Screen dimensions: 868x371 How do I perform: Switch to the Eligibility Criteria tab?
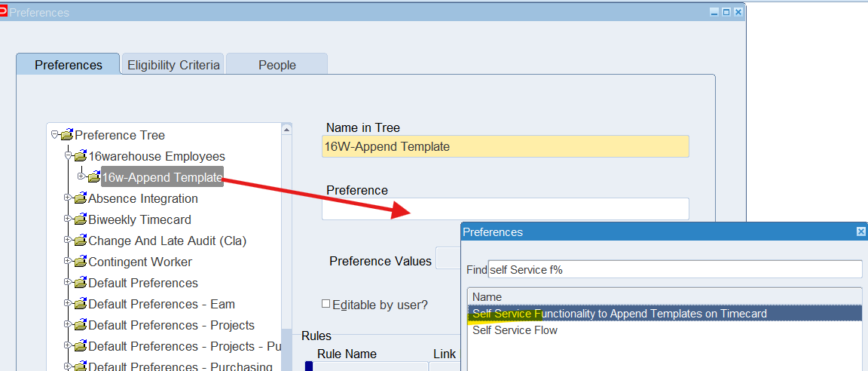tap(173, 65)
